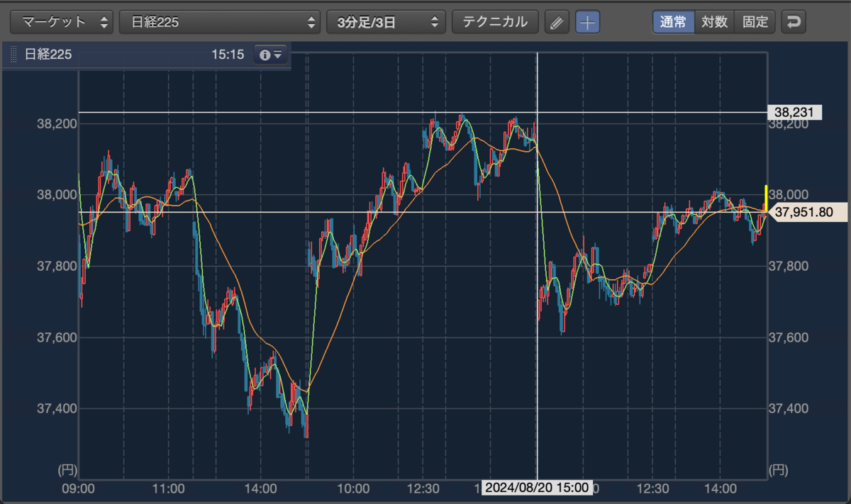This screenshot has height=504, width=851.
Task: Click the 10:00 time axis label
Action: tap(353, 488)
